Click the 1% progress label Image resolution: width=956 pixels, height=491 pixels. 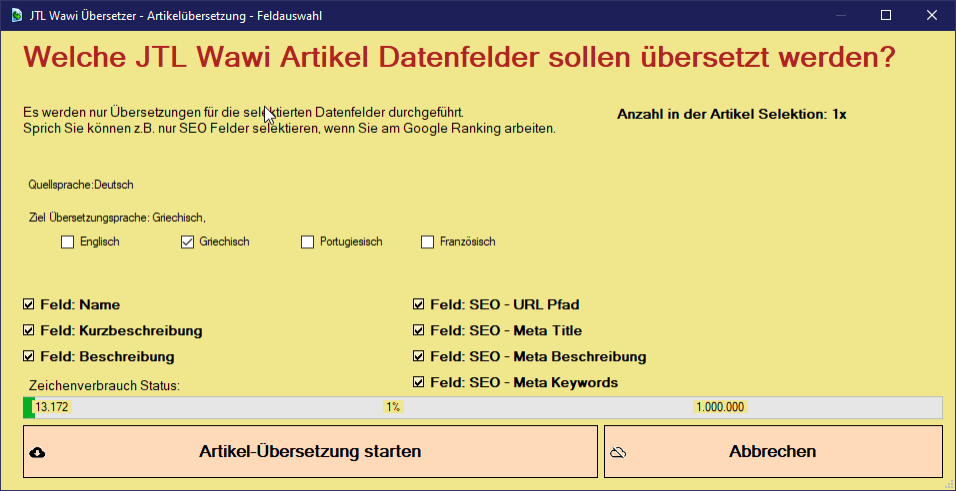(x=393, y=407)
